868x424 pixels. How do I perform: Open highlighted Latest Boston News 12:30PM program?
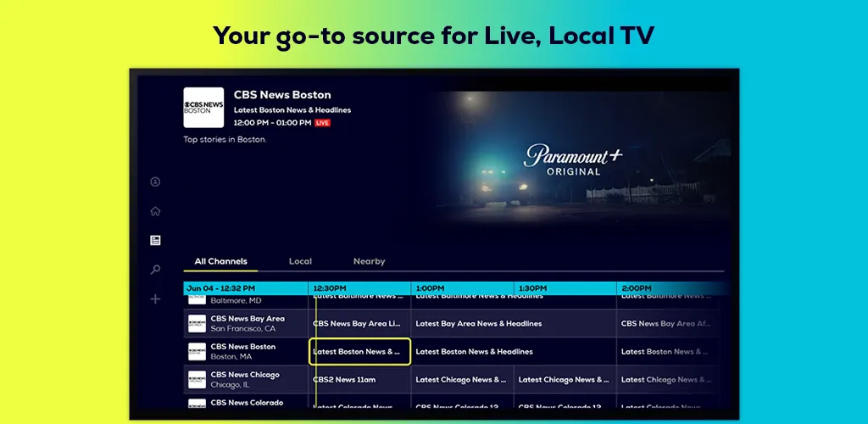[x=359, y=351]
